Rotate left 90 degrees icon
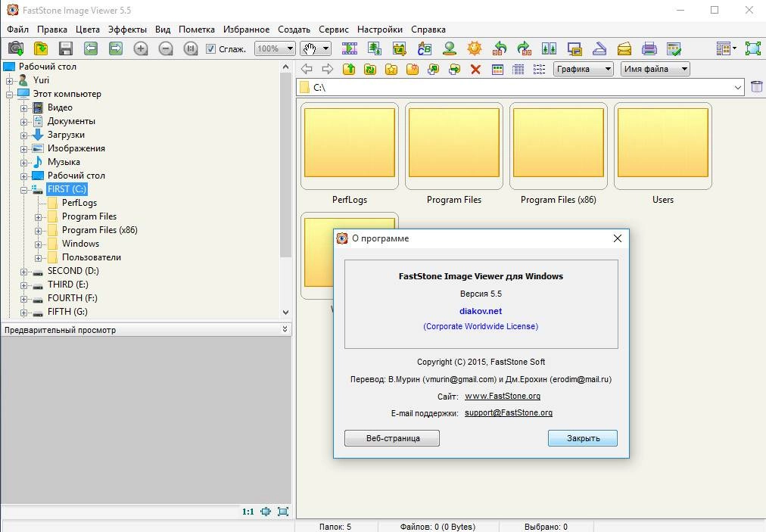The width and height of the screenshot is (766, 532). (x=500, y=48)
